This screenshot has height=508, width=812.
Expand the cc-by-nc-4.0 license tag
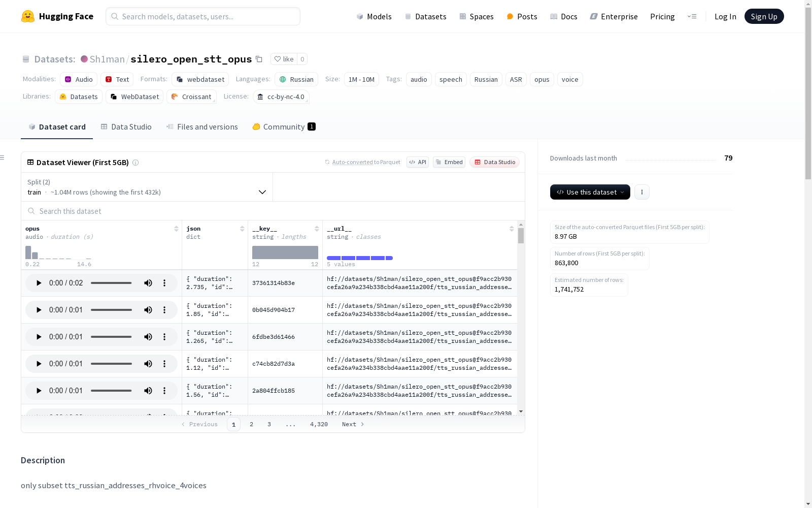(281, 97)
